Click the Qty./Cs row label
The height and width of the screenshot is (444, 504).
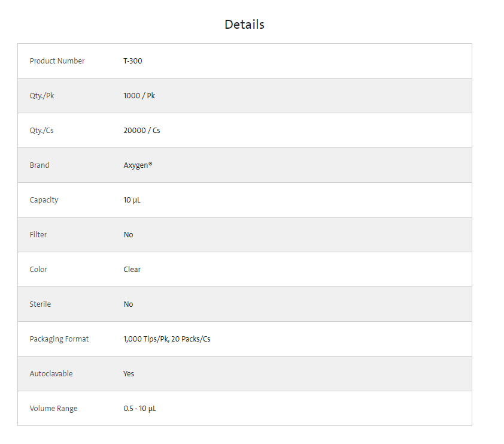tap(41, 131)
